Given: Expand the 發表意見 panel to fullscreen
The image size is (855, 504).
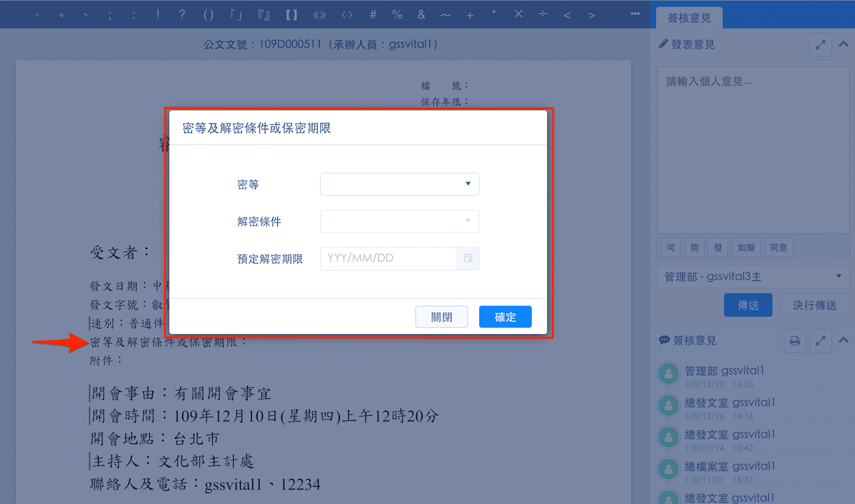Looking at the screenshot, I should pos(820,45).
